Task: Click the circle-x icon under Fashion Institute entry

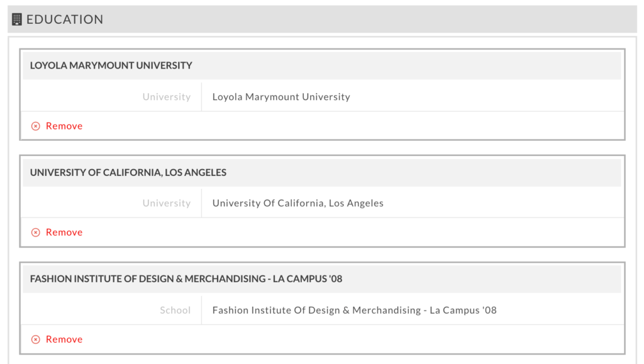Action: point(36,339)
